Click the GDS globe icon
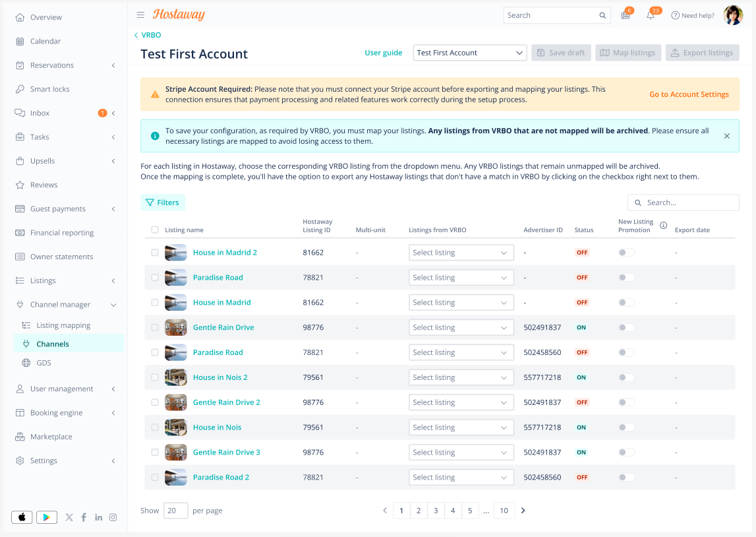The width and height of the screenshot is (756, 537). pyautogui.click(x=26, y=363)
